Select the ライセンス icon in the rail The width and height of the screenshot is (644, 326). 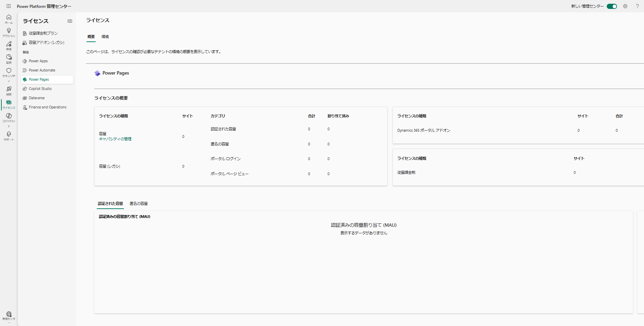coord(9,104)
